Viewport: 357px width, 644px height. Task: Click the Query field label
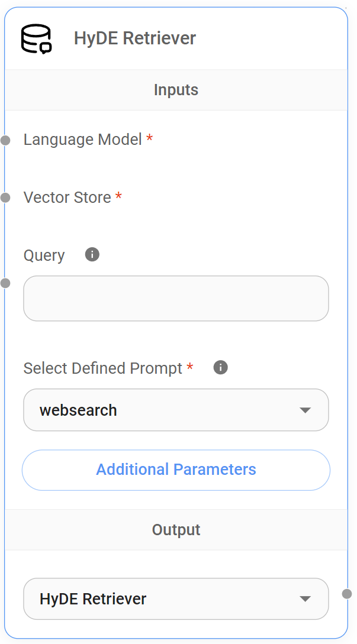click(44, 255)
